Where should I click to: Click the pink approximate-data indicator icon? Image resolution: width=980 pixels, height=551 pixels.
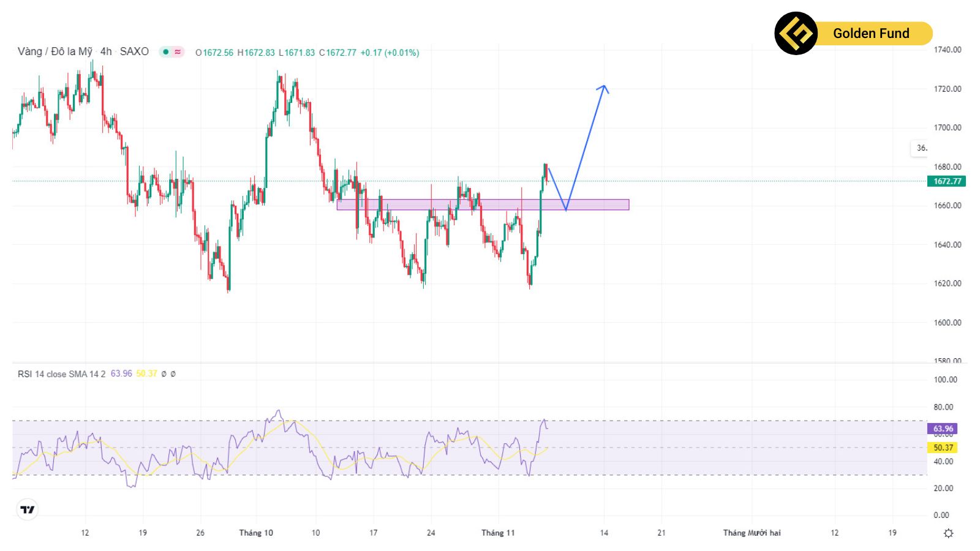click(178, 52)
